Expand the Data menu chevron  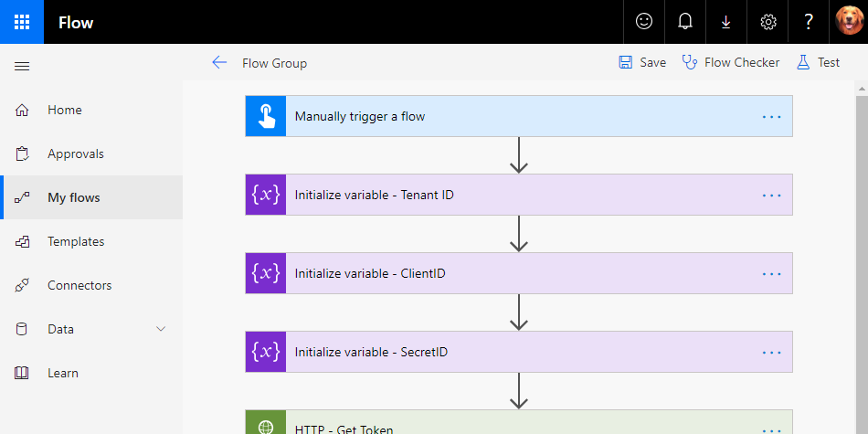(x=162, y=329)
